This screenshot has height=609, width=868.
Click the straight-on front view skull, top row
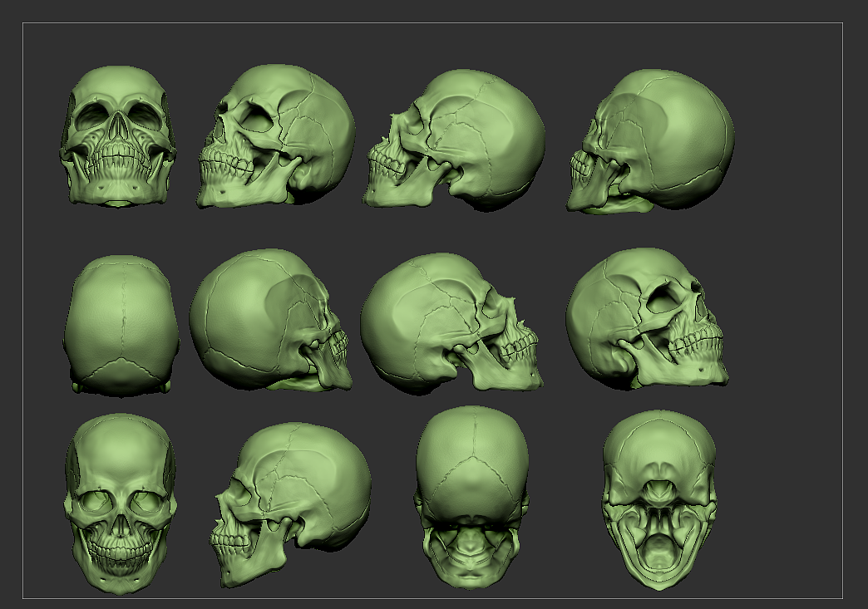pos(117,137)
